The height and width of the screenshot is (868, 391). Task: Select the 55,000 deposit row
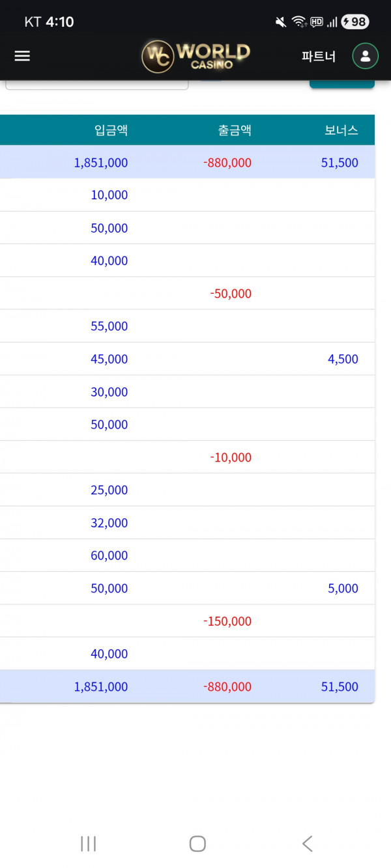tap(109, 326)
